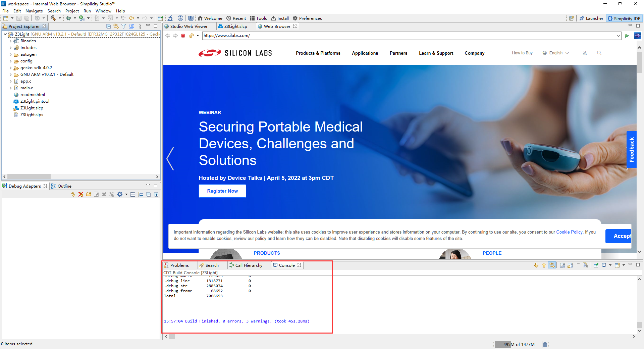Click the Debug Adapters gear settings icon
The image size is (644, 349).
pyautogui.click(x=120, y=194)
